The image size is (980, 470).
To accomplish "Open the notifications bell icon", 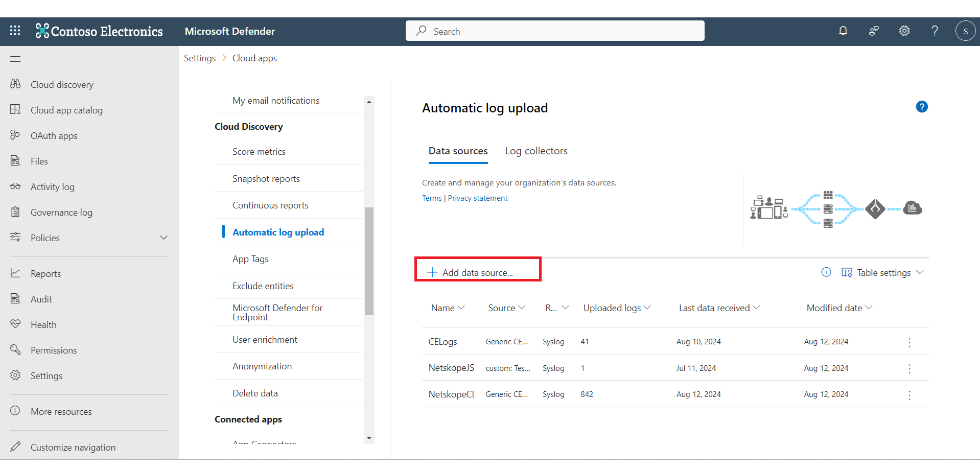I will coord(843,31).
